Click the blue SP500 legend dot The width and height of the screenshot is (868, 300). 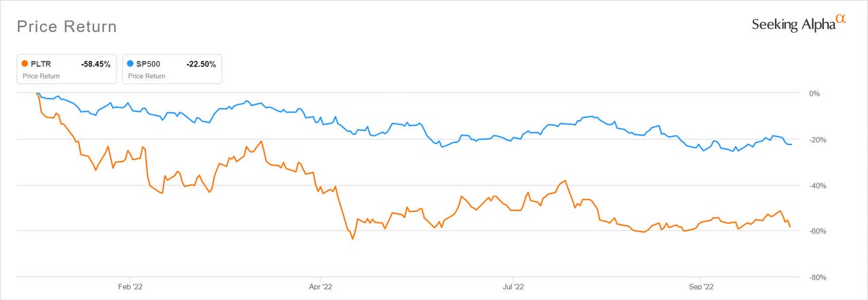[x=132, y=64]
